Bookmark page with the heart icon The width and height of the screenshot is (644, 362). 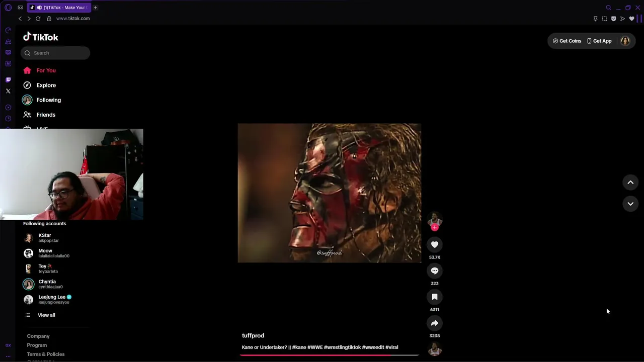pyautogui.click(x=631, y=19)
